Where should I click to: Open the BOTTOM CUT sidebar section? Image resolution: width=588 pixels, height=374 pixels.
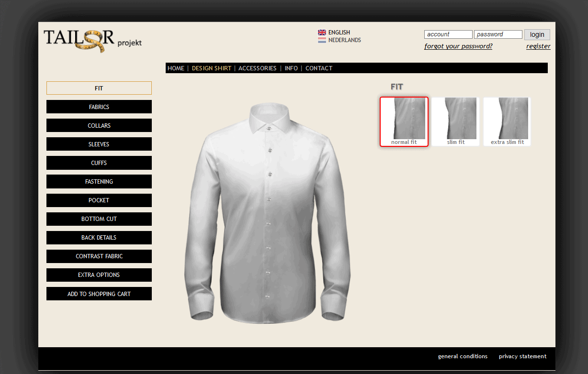pos(99,219)
